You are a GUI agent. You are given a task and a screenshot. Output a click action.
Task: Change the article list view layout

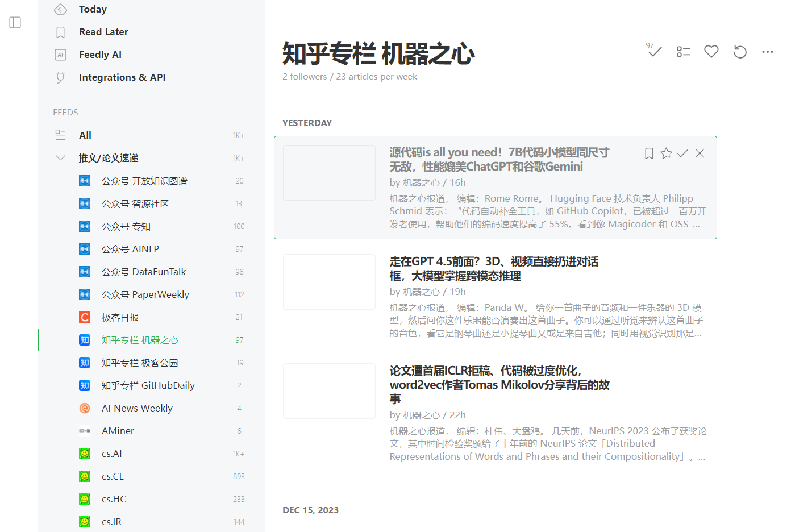[683, 52]
